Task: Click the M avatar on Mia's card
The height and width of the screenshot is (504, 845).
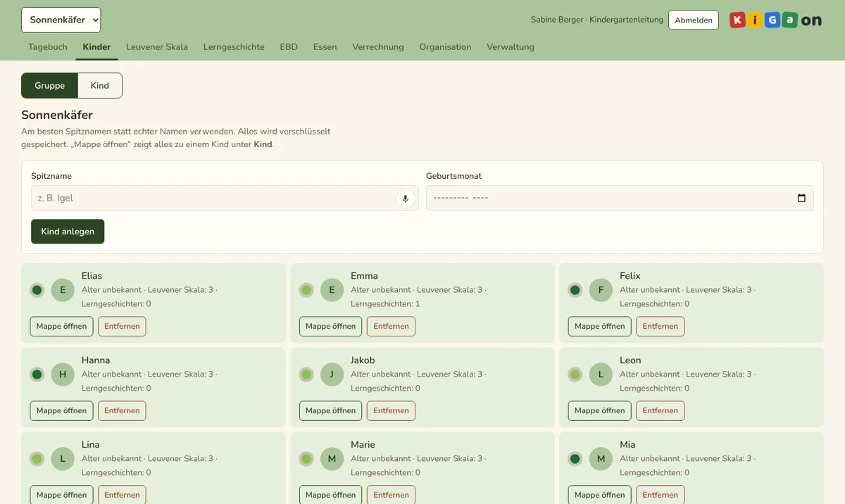Action: tap(601, 459)
